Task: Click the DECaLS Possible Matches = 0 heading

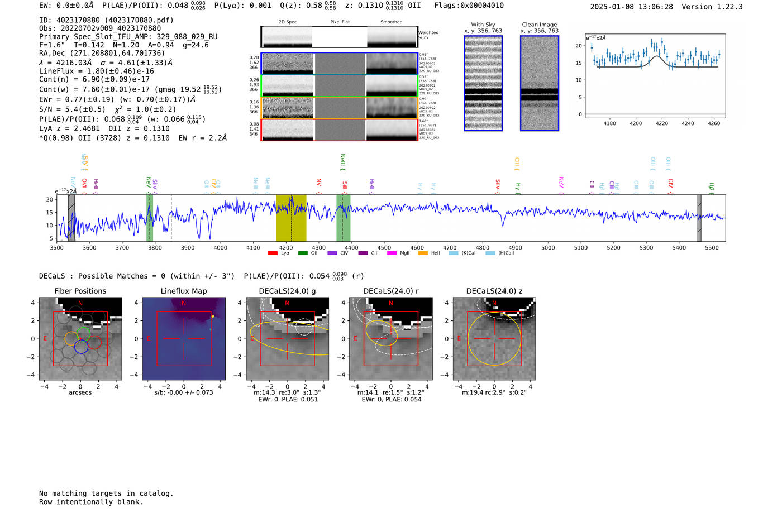Action: point(137,276)
